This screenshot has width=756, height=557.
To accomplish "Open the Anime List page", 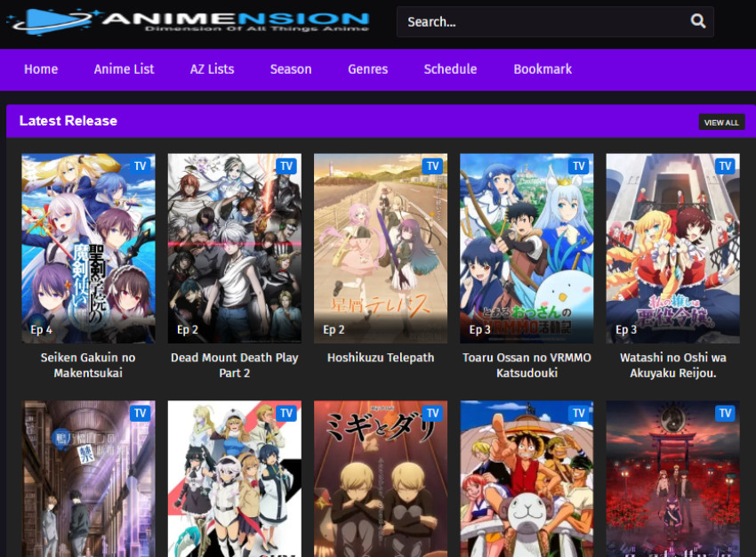I will [x=124, y=69].
